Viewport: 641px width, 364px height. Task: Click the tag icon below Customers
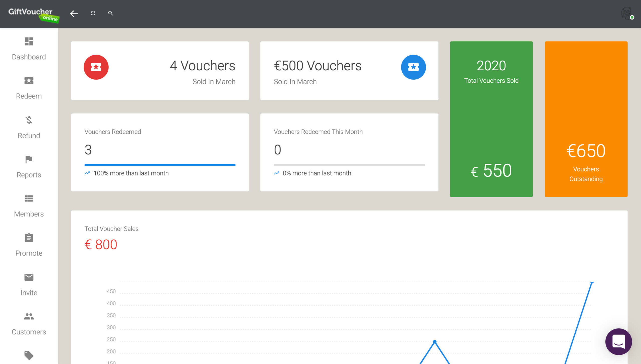(29, 355)
